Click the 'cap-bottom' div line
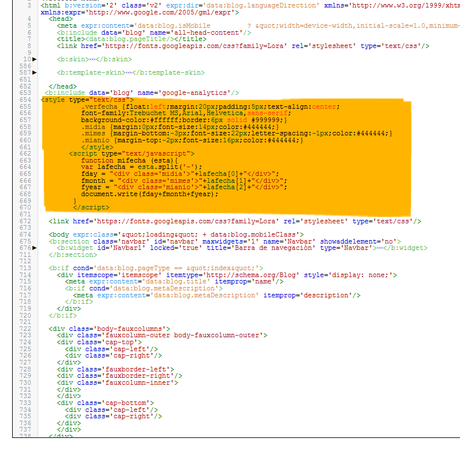This screenshot has height=453, width=460. pos(105,403)
